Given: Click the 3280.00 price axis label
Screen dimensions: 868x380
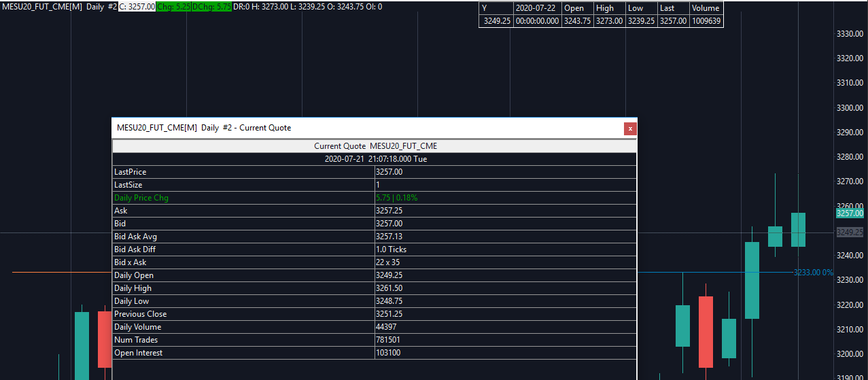Looking at the screenshot, I should coord(850,157).
